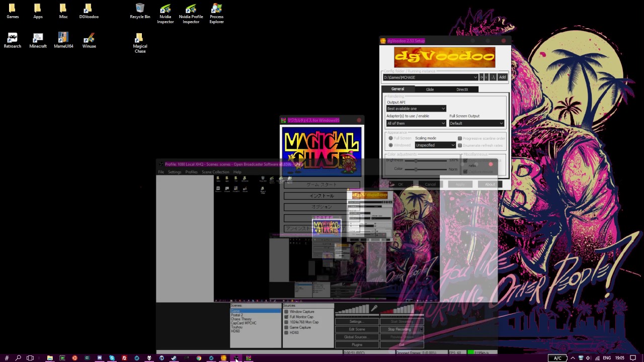Open Steam from the taskbar
This screenshot has height=362, width=644.
pyautogui.click(x=174, y=358)
